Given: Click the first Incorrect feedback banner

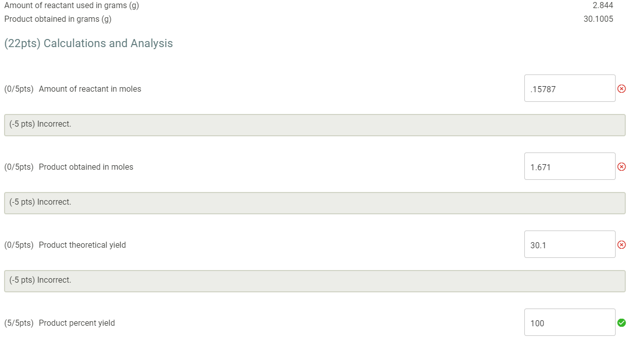Looking at the screenshot, I should (x=314, y=124).
